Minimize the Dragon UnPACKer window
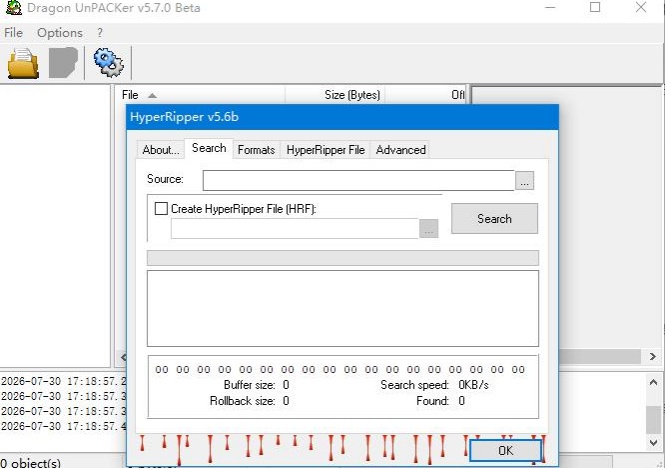The height and width of the screenshot is (468, 665). pos(550,7)
